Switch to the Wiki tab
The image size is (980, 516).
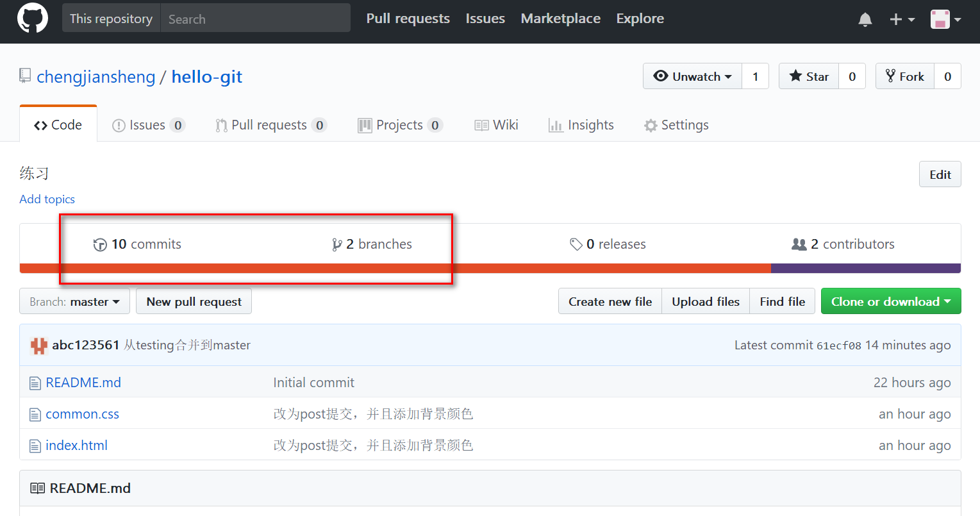coord(496,125)
